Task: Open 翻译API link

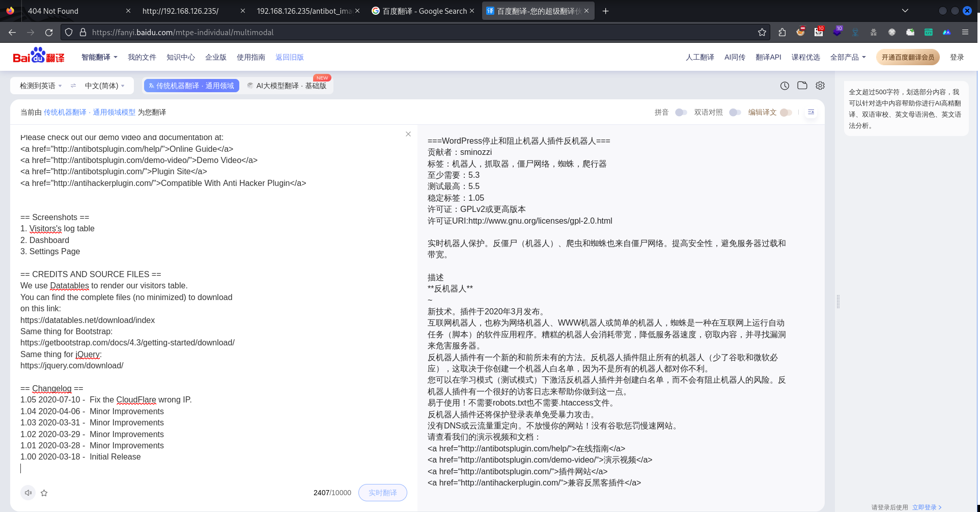Action: tap(768, 57)
